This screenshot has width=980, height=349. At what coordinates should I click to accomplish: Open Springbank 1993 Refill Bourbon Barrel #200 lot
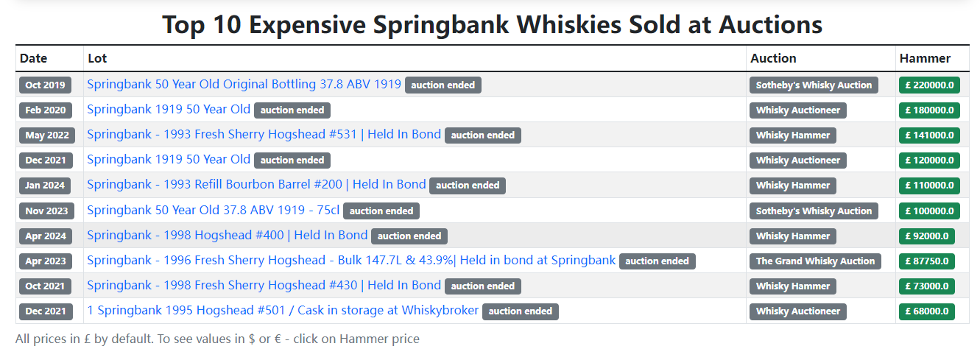coord(256,185)
